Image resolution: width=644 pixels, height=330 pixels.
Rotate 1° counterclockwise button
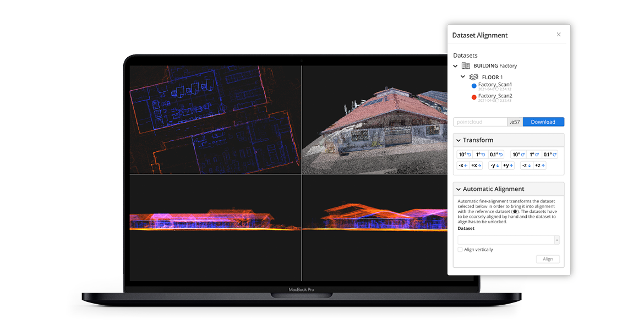(480, 155)
